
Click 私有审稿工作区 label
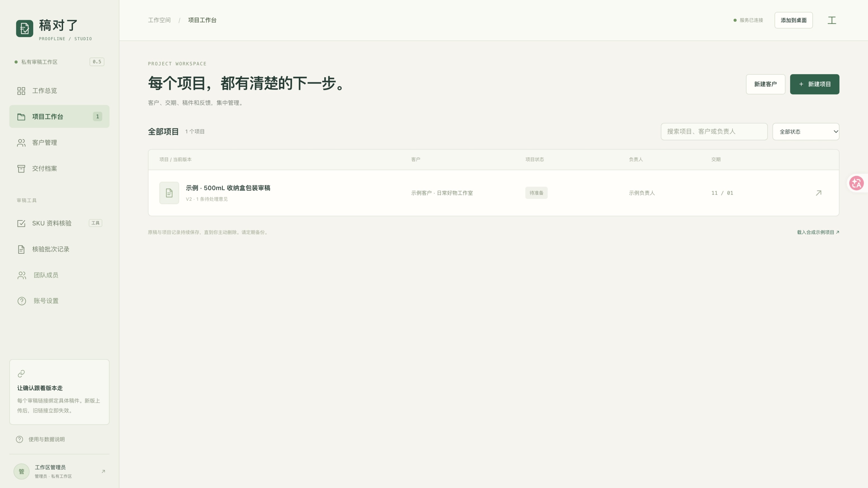pos(39,62)
